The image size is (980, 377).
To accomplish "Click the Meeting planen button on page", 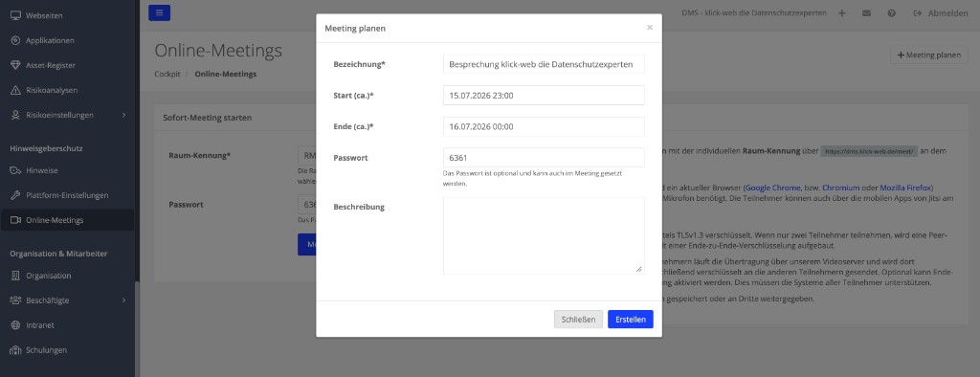I will tap(928, 55).
